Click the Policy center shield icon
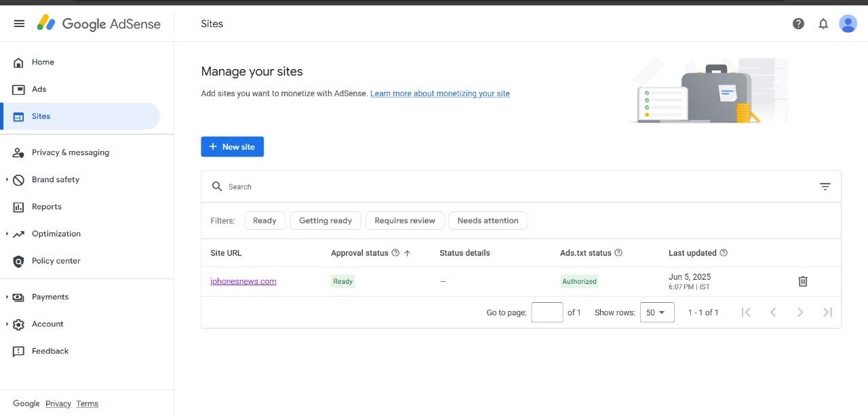This screenshot has width=868, height=416. click(x=19, y=261)
